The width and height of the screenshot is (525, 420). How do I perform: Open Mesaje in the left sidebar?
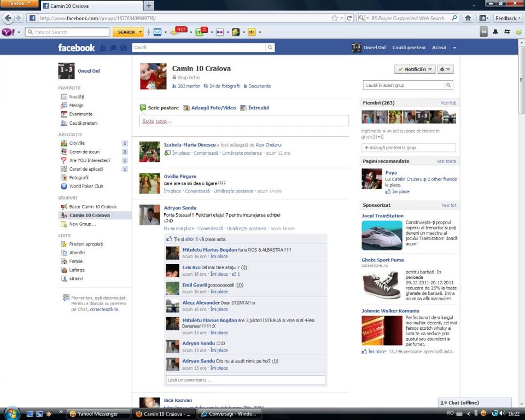point(76,106)
